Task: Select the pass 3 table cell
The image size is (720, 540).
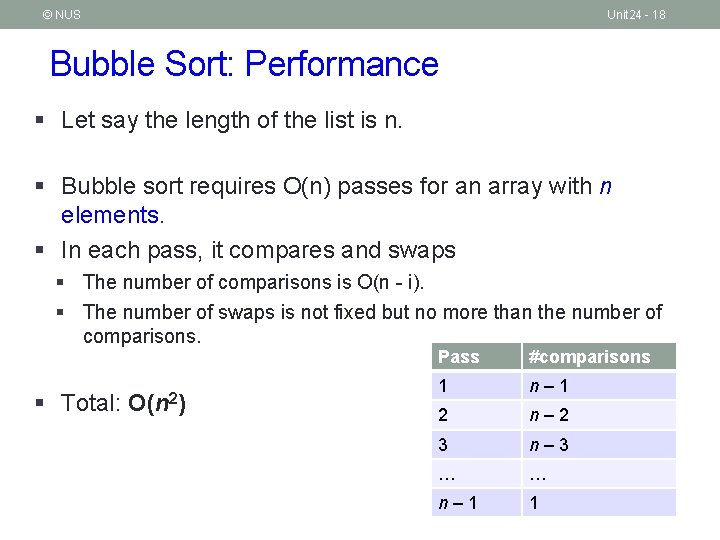Action: pyautogui.click(x=476, y=444)
